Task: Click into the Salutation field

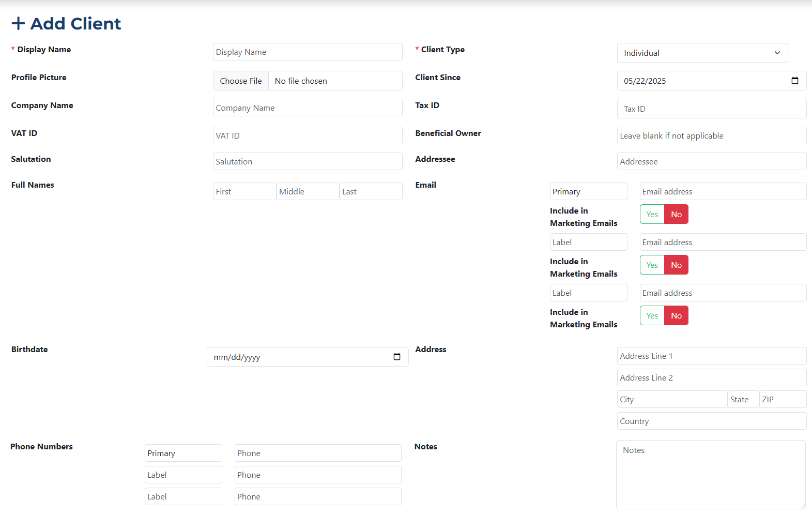Action: 308,161
